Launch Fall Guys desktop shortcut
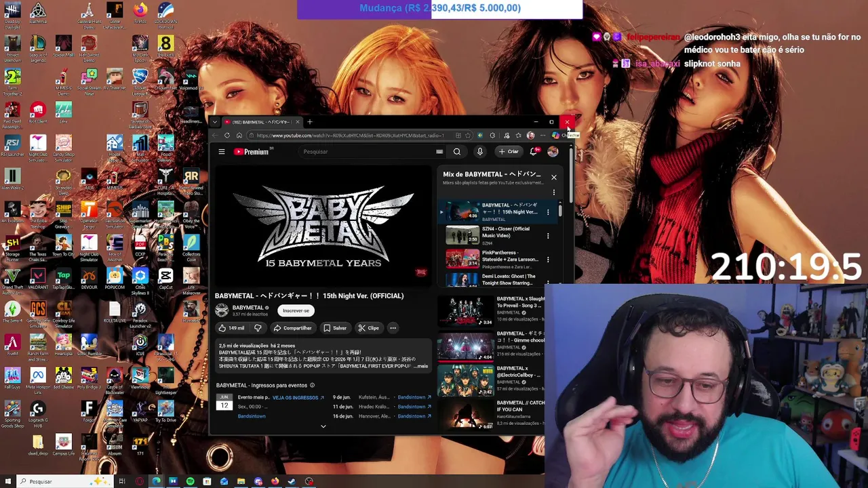This screenshot has height=488, width=868. [12, 379]
